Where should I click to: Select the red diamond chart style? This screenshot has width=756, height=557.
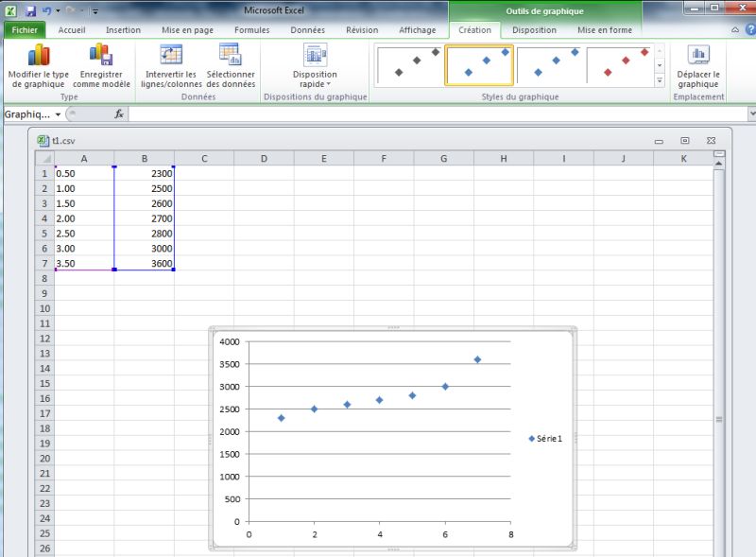tap(619, 64)
